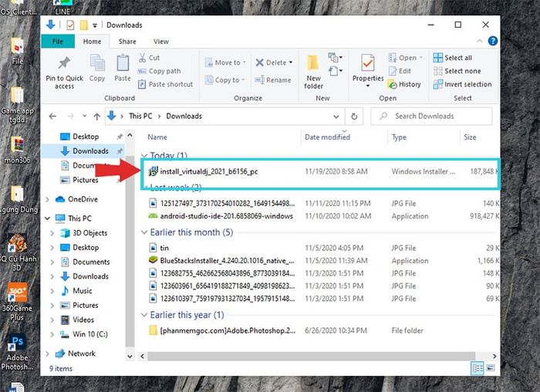Click the Copy ribbon icon

[97, 63]
